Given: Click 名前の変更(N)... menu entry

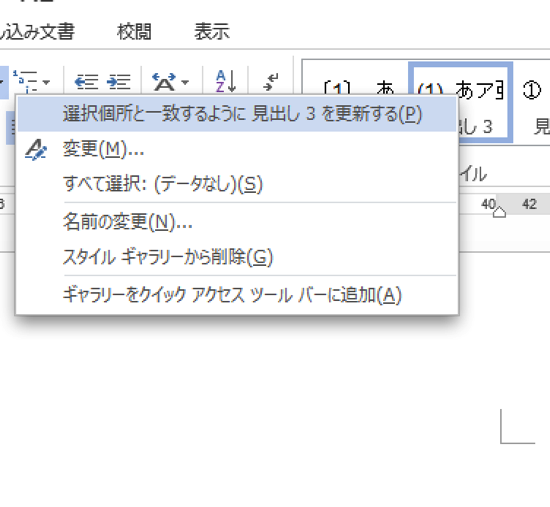Looking at the screenshot, I should (x=237, y=222).
